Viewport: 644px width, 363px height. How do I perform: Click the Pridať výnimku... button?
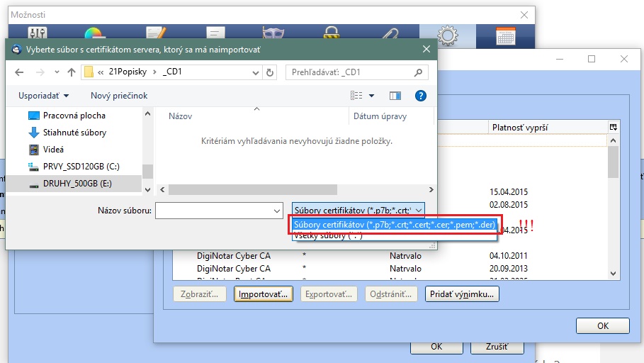462,294
